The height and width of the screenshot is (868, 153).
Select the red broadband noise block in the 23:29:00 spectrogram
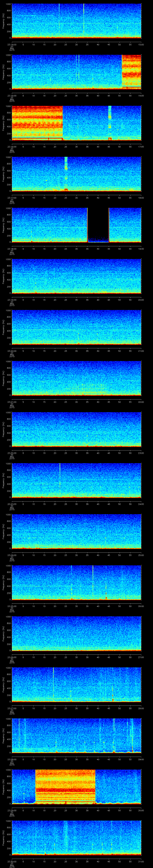point(65,786)
